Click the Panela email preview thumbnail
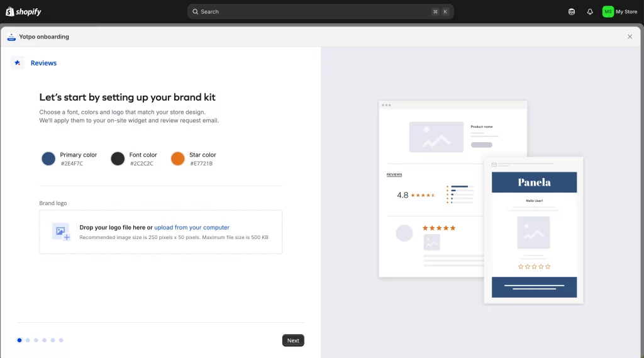Image resolution: width=644 pixels, height=358 pixels. 533,230
